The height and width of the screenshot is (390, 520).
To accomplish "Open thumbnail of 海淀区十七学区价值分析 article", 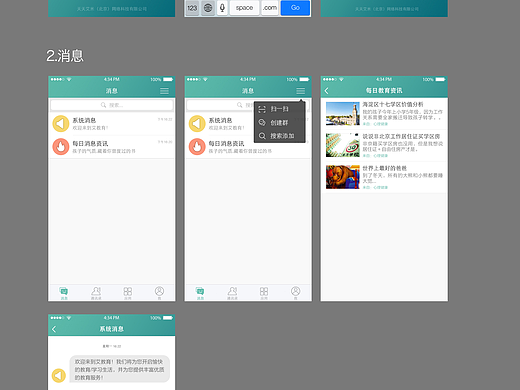I will click(343, 114).
